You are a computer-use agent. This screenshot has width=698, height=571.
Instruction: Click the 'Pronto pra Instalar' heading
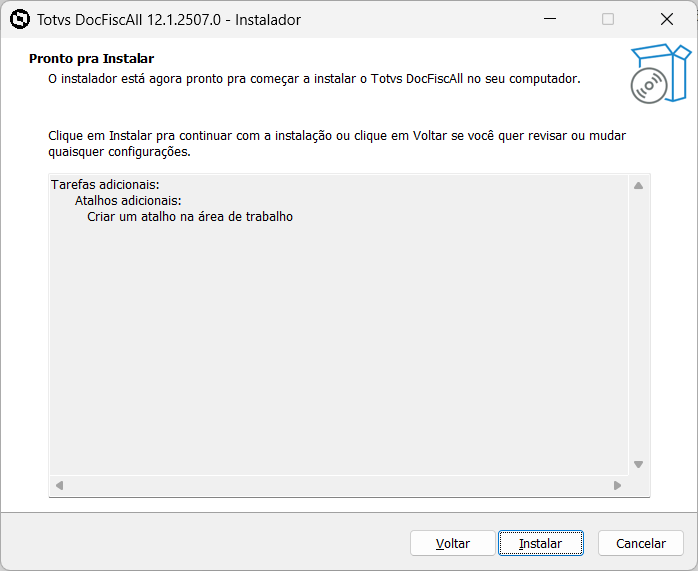(x=92, y=58)
